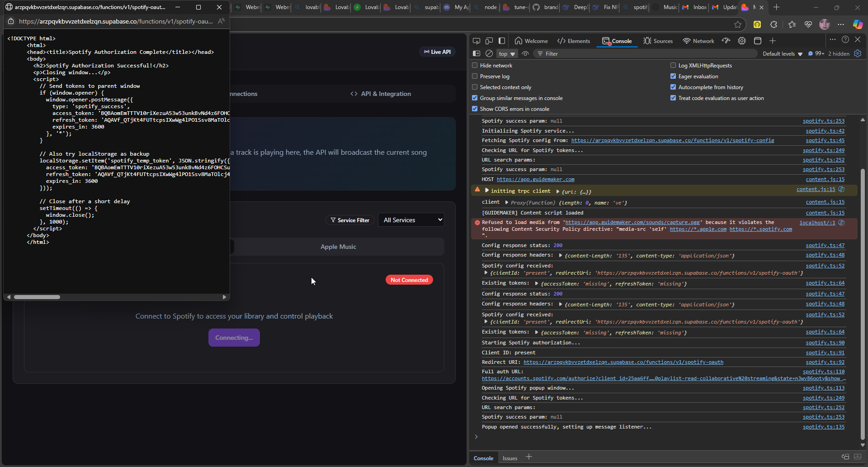
Task: Enable Hide network checkbox
Action: pos(475,65)
